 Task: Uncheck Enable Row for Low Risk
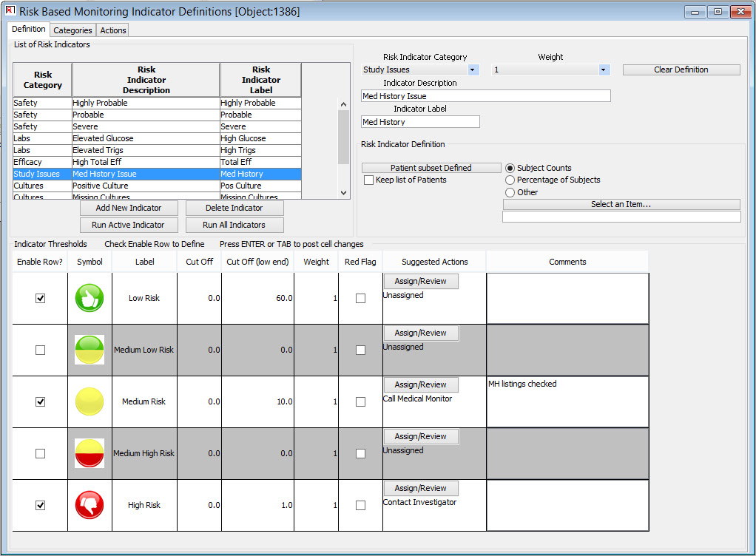click(41, 298)
